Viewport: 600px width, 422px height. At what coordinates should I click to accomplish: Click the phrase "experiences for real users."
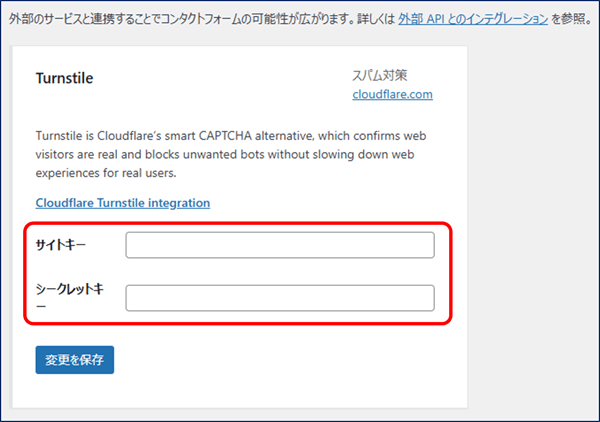tap(106, 173)
